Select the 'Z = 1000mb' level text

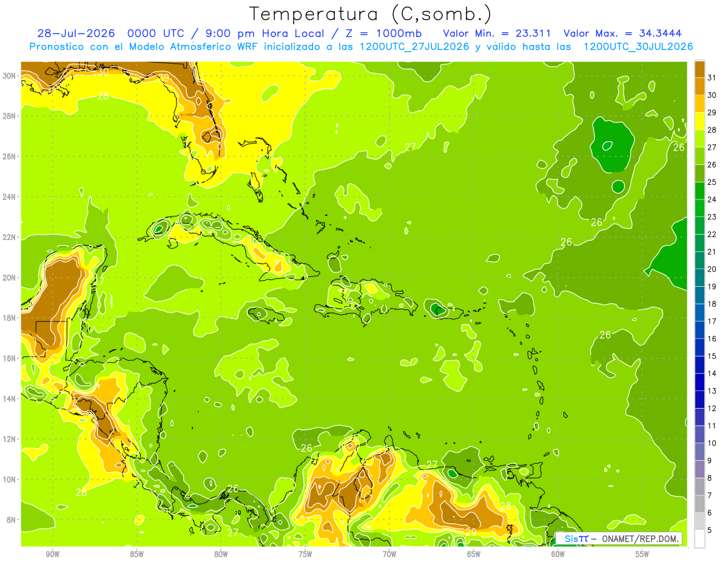pos(383,33)
